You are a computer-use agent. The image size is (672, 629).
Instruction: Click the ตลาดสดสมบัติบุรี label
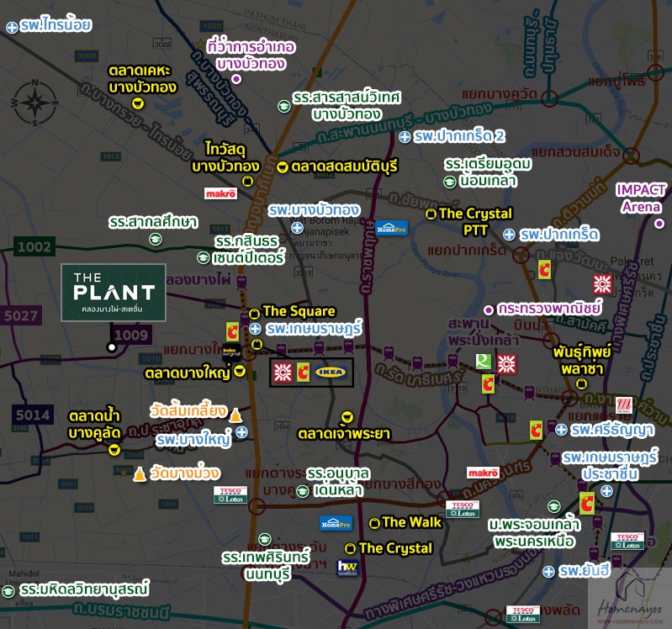click(x=345, y=166)
